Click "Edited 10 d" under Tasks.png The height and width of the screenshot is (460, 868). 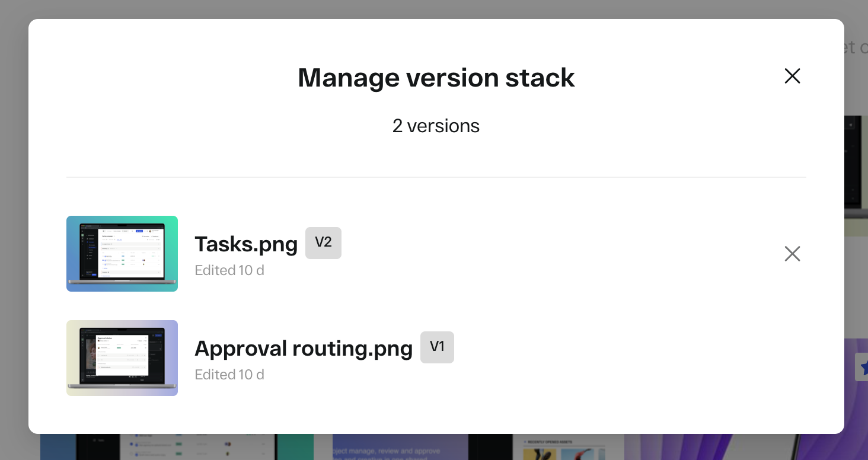(x=229, y=270)
